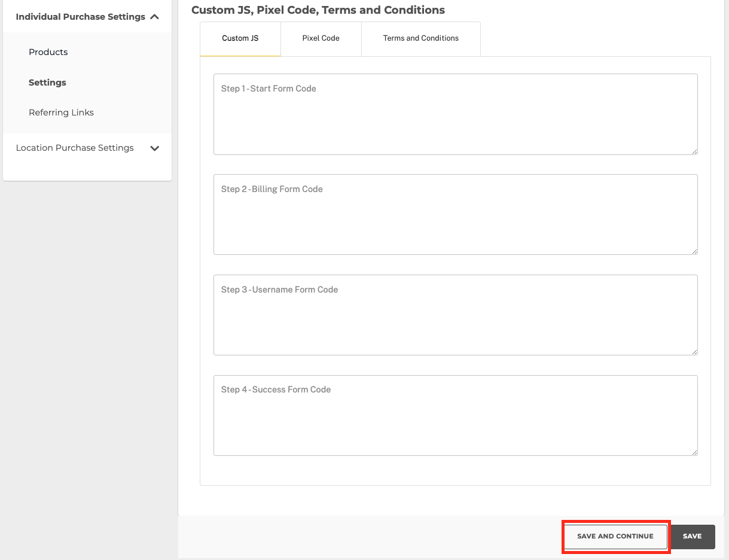Click resize grip on Success Form Code box

point(694,452)
